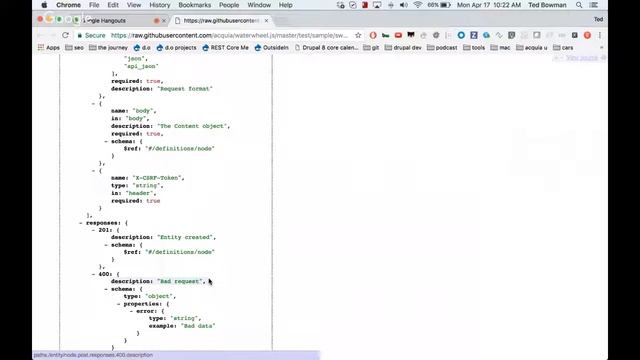The width and height of the screenshot is (640, 360).
Task: Collapse the properties object
Action: [x=119, y=304]
